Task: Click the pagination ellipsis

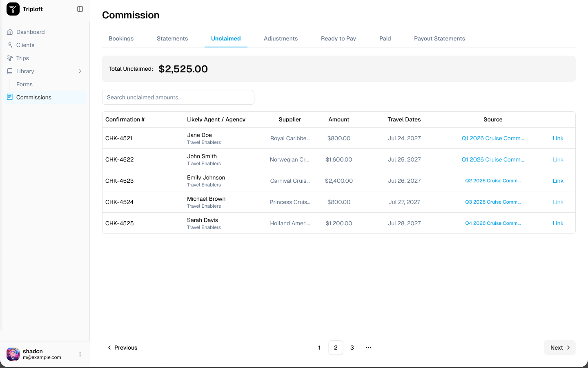Action: [x=368, y=348]
